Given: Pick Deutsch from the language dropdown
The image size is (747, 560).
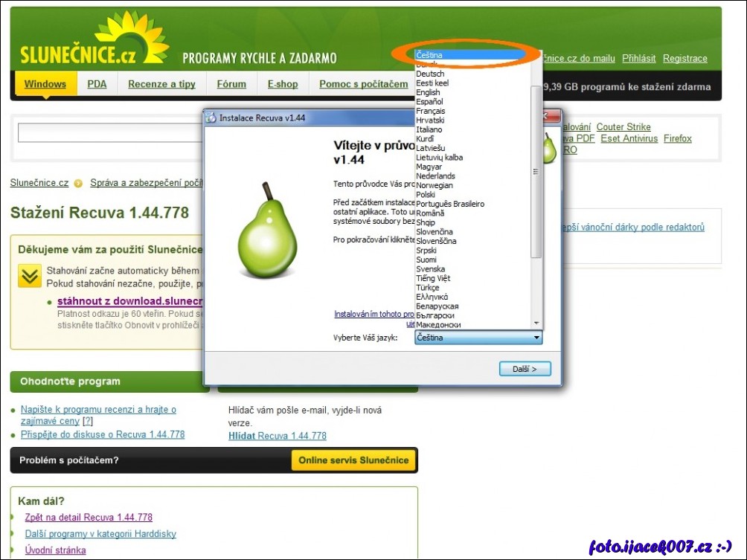Looking at the screenshot, I should coord(430,74).
